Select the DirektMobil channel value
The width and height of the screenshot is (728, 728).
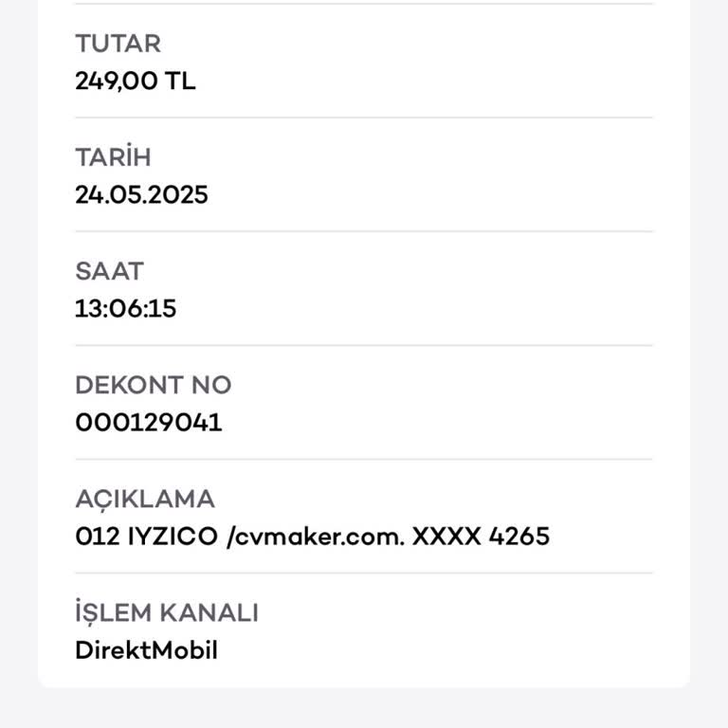coord(146,650)
